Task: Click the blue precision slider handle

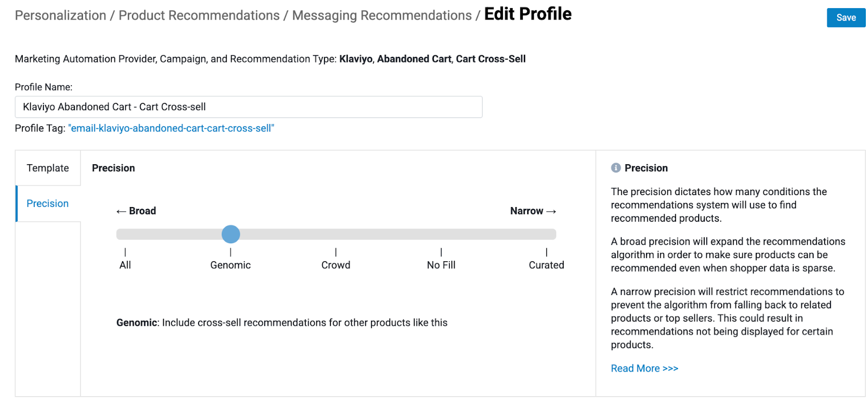Action: [231, 234]
